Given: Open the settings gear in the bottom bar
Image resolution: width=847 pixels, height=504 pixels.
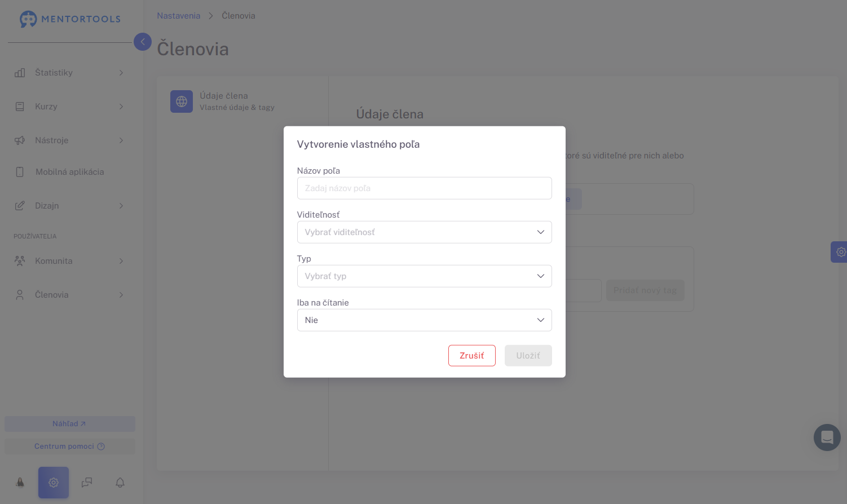Looking at the screenshot, I should [x=54, y=483].
